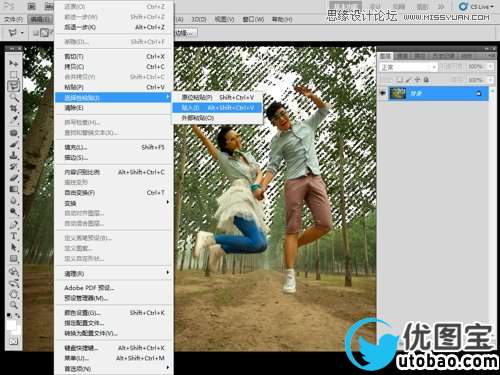
Task: Toggle lock position icon in Layers panel
Action: pos(417,80)
